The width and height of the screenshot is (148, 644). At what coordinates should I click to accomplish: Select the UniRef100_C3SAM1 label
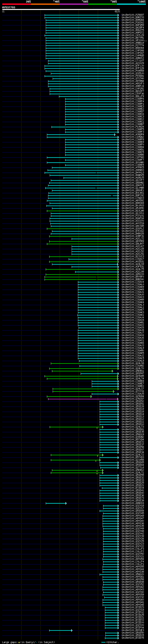(133, 323)
